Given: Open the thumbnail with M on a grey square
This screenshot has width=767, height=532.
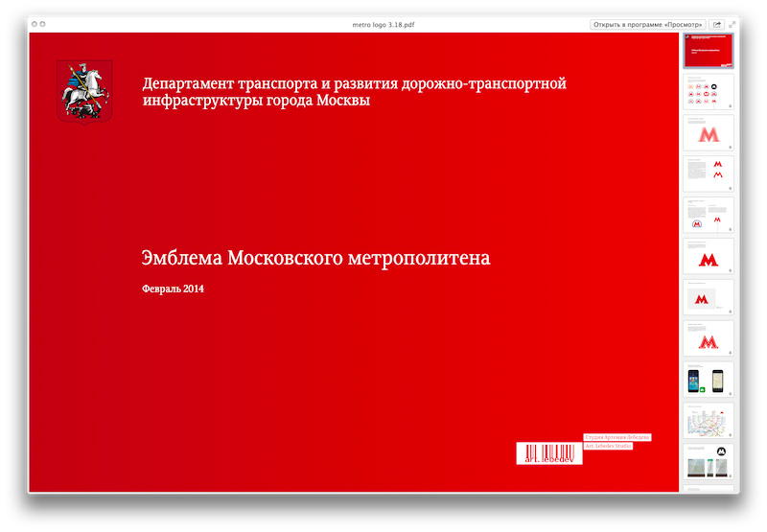Looking at the screenshot, I should (708, 298).
